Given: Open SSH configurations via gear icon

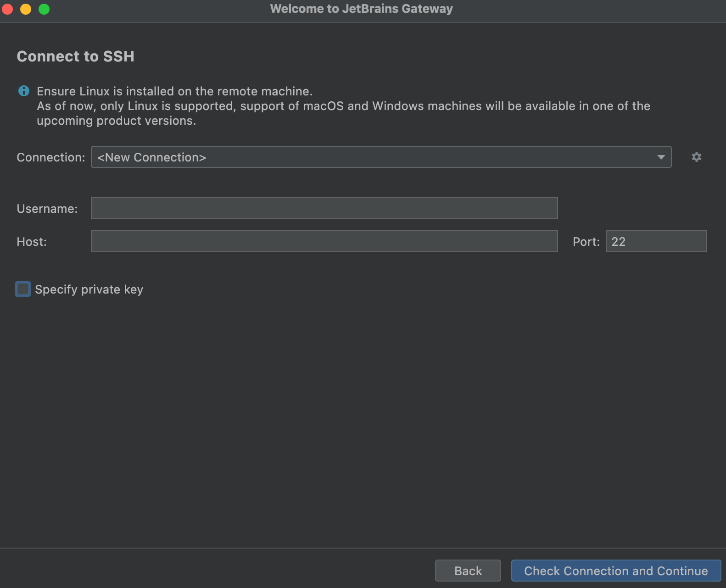Looking at the screenshot, I should tap(696, 157).
